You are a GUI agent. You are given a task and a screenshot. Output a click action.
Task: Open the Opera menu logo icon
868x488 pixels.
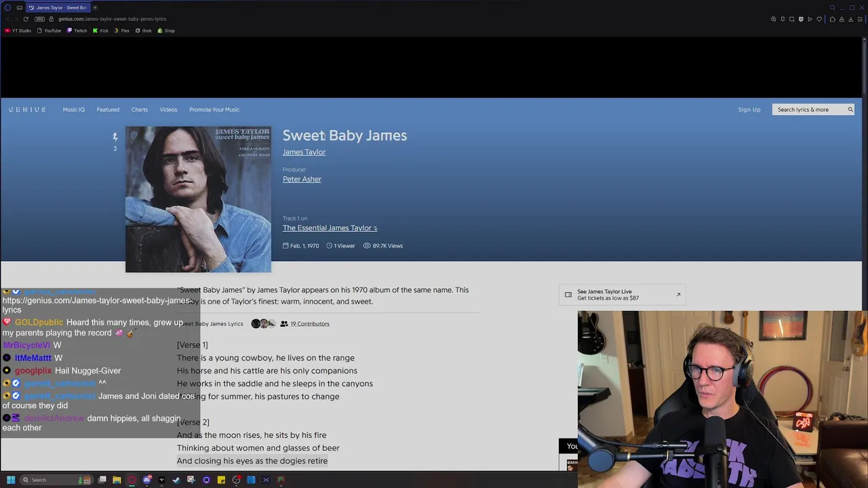7,7
